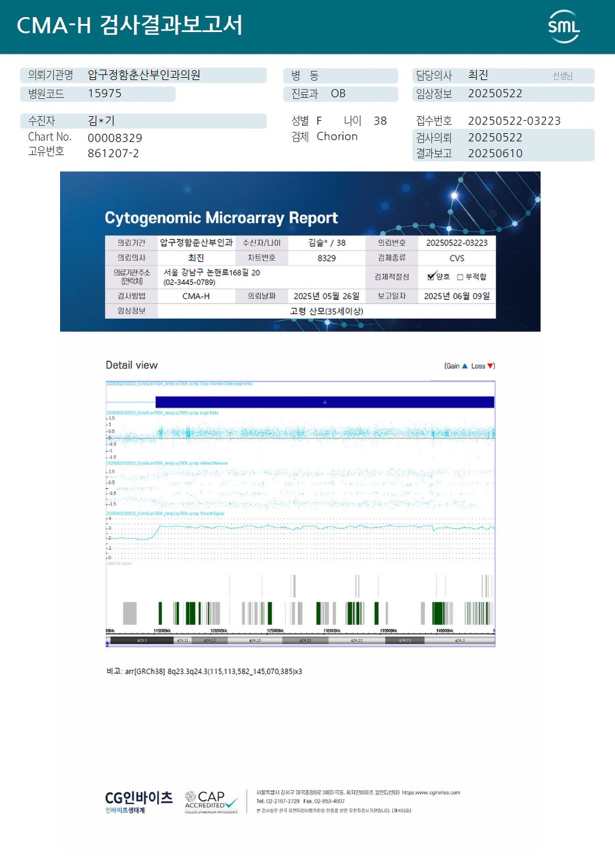Image resolution: width=615 pixels, height=868 pixels.
Task: Click the 의뢰번호 value '20250522-03223' in the table
Action: 456,242
